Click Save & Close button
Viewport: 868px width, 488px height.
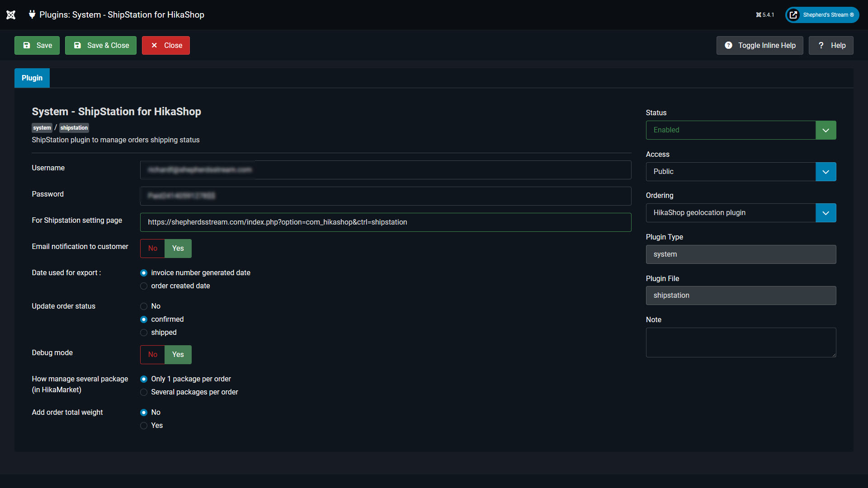click(101, 46)
